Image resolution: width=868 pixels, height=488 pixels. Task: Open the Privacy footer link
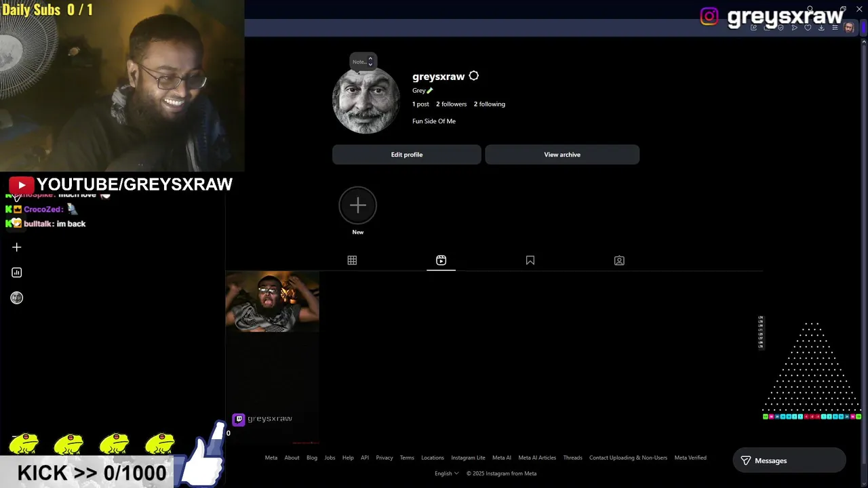(384, 457)
